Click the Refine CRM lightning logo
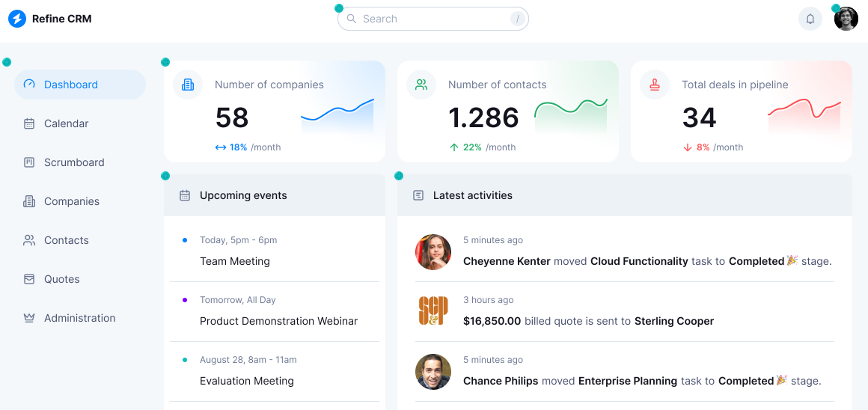 (17, 19)
